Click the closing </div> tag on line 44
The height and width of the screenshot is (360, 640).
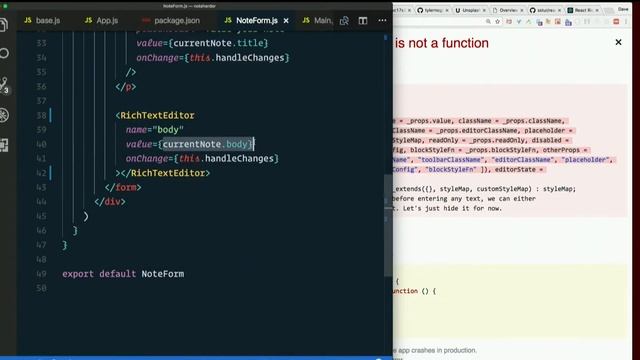(x=110, y=202)
